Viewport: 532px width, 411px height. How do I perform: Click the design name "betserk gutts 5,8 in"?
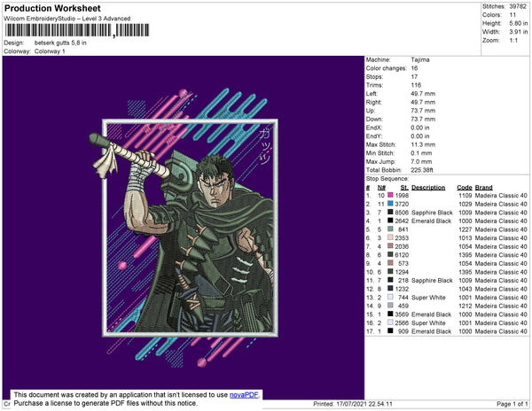60,43
